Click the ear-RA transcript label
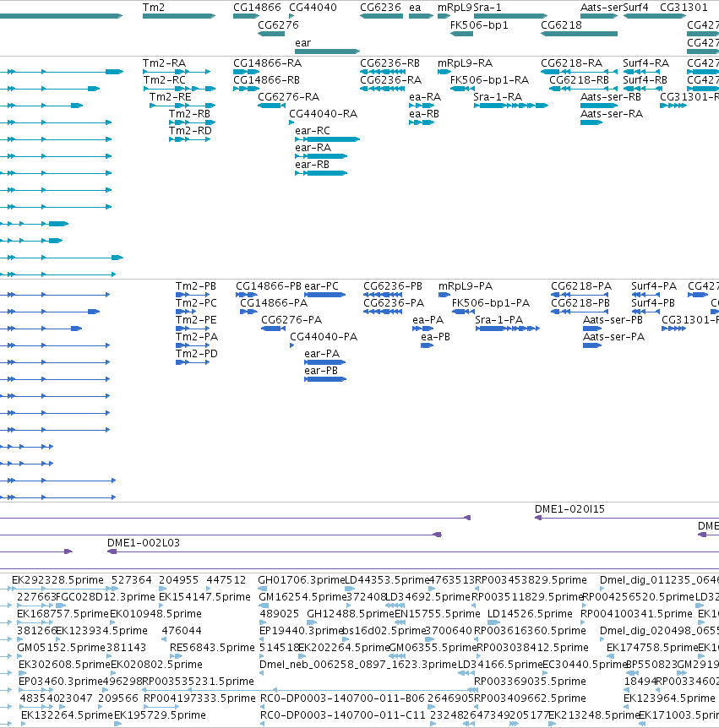Image resolution: width=719 pixels, height=728 pixels. pos(313,148)
